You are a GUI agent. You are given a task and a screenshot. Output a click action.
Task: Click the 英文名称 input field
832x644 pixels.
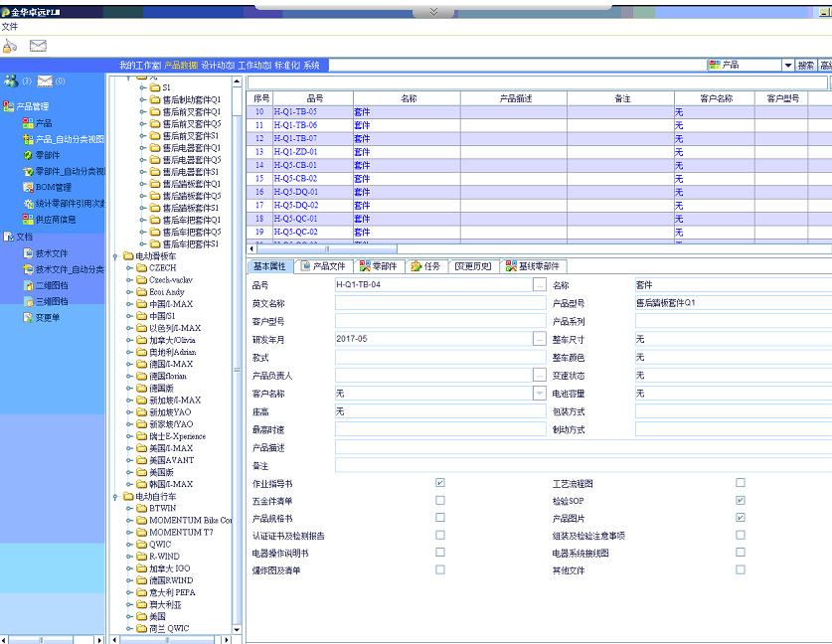439,303
